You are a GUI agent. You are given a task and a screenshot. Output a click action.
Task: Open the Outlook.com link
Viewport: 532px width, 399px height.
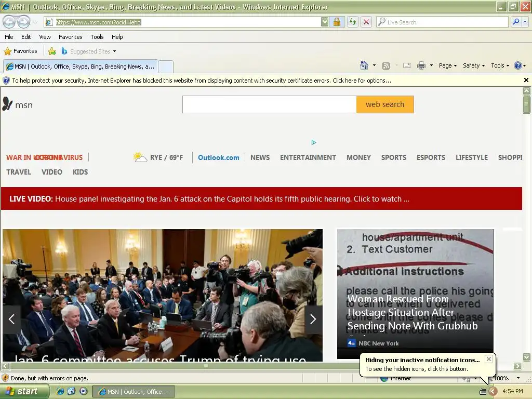click(219, 157)
